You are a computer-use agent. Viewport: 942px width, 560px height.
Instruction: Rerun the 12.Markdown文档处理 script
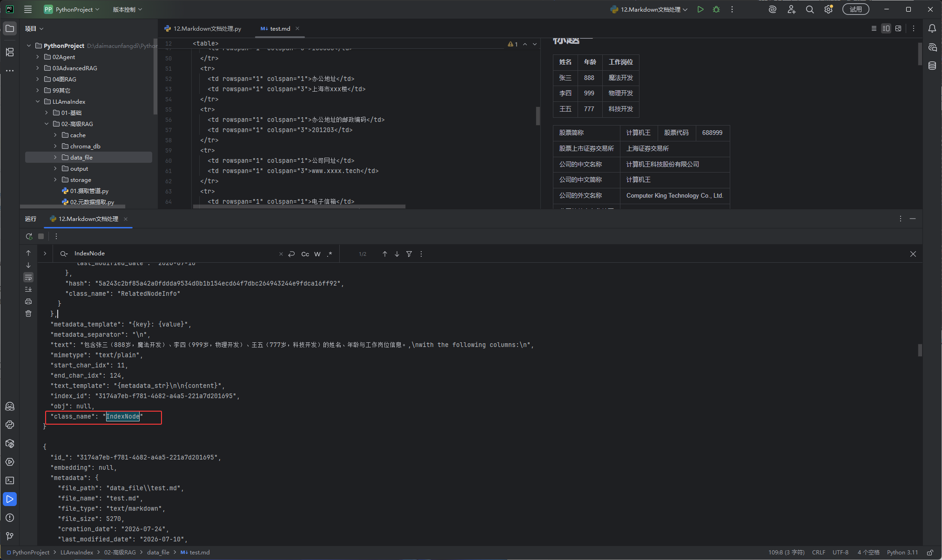pos(29,236)
